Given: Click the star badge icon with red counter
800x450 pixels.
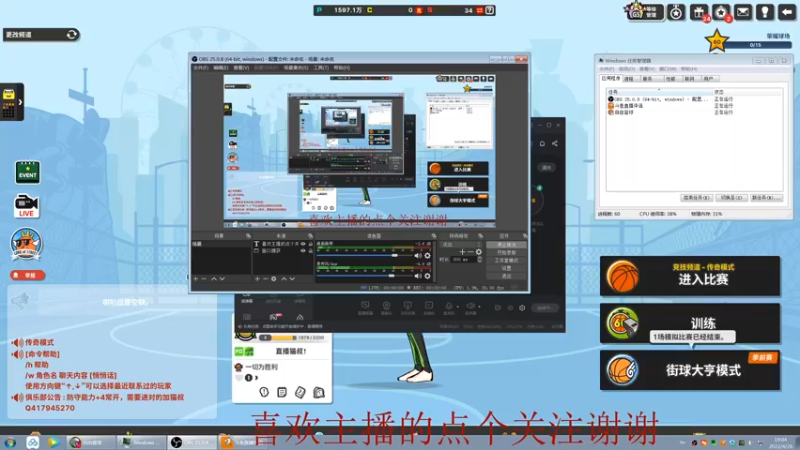Looking at the screenshot, I should pyautogui.click(x=721, y=12).
